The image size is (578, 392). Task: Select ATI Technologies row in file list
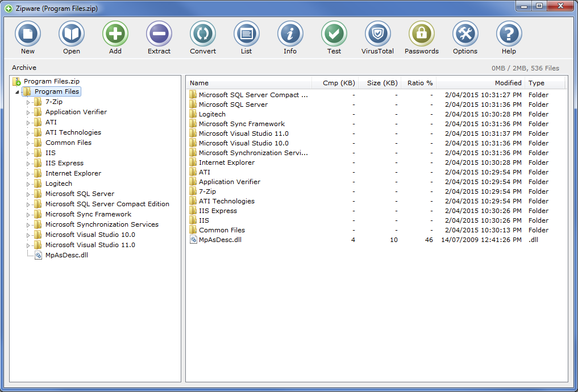[376, 201]
